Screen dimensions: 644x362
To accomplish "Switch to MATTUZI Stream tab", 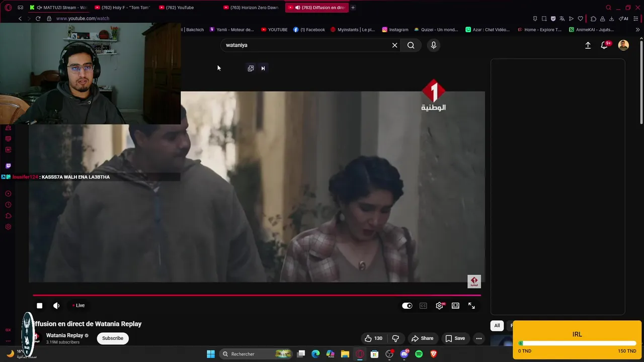I will tap(58, 8).
